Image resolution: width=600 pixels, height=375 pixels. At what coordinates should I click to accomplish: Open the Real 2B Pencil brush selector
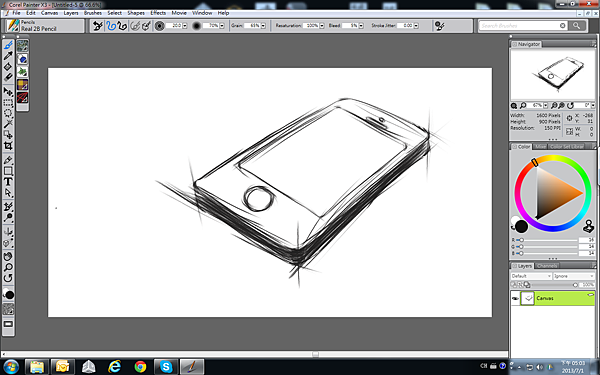(x=45, y=26)
